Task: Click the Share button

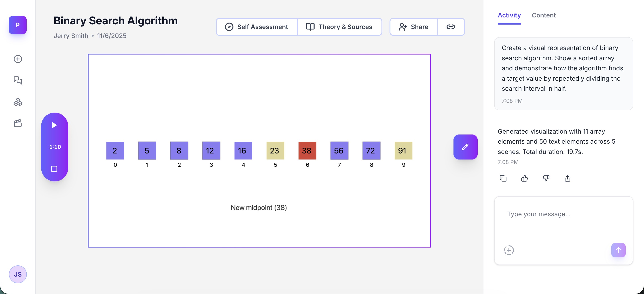Action: 413,27
